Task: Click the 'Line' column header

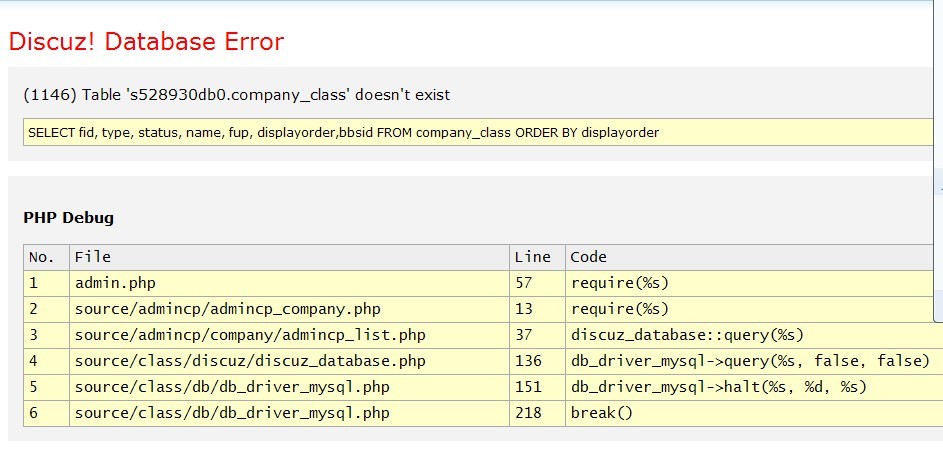Action: pos(537,257)
